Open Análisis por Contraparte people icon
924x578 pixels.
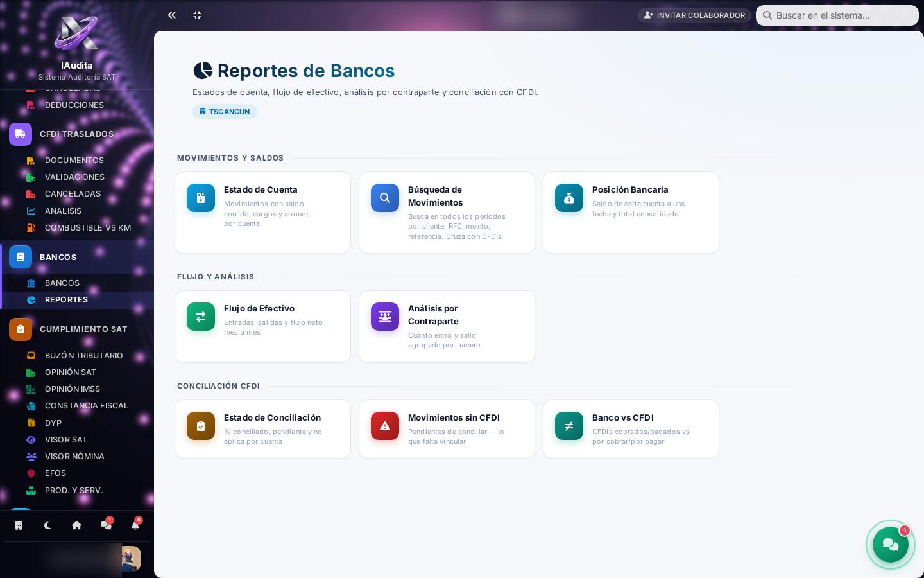point(385,317)
